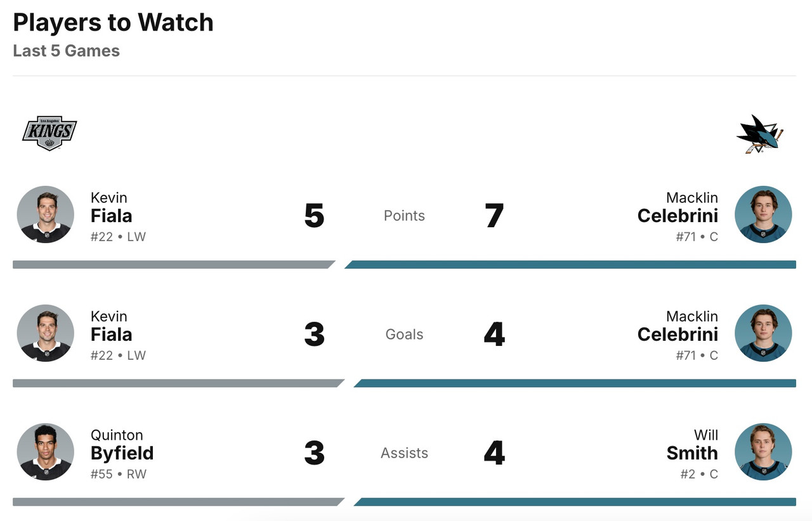
Task: Select Kevin Fiala name in Points row
Action: 111,216
